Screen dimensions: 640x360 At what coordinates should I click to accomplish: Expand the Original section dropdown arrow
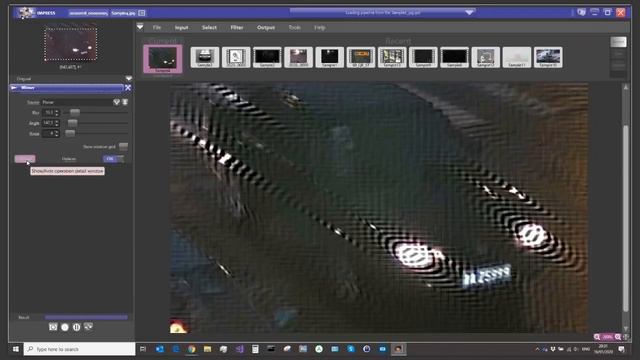[x=129, y=78]
